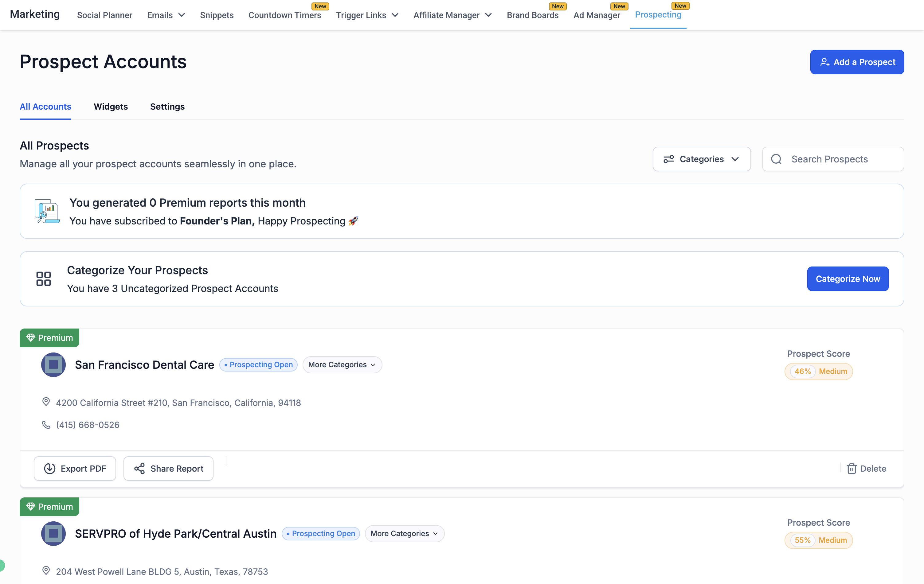Open the Settings tab
This screenshot has height=584, width=924.
click(x=167, y=107)
